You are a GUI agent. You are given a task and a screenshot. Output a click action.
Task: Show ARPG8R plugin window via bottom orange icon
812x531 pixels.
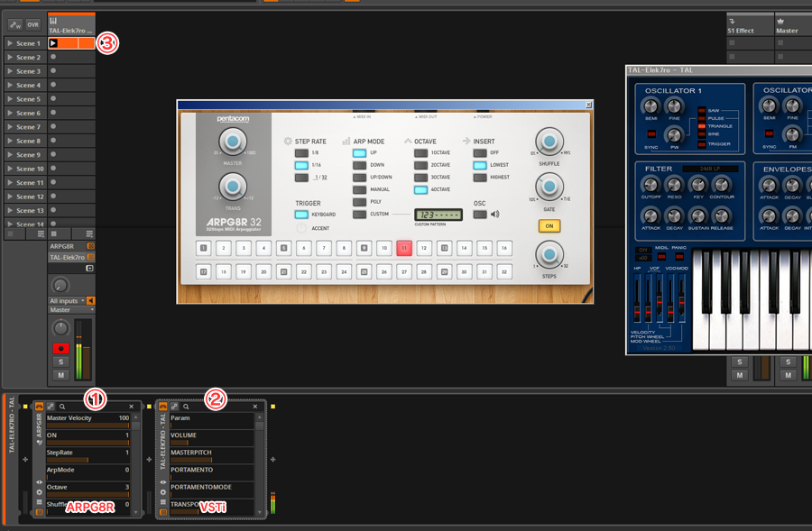point(40,512)
